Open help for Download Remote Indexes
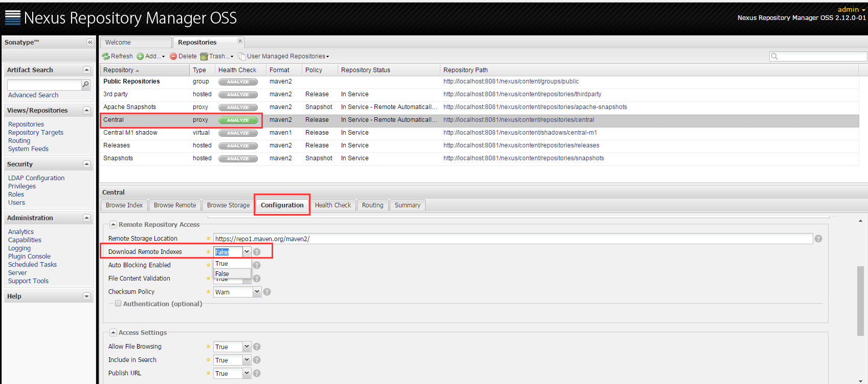Screen dimensions: 868x384 257,252
